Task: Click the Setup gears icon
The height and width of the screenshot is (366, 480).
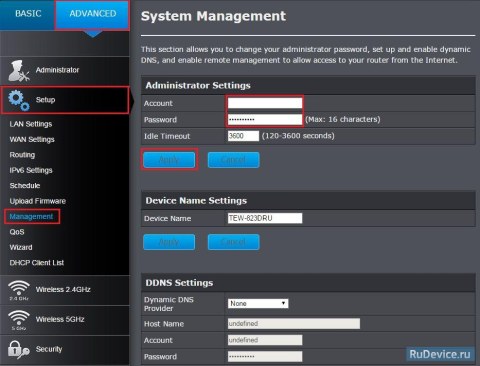Action: coord(19,100)
